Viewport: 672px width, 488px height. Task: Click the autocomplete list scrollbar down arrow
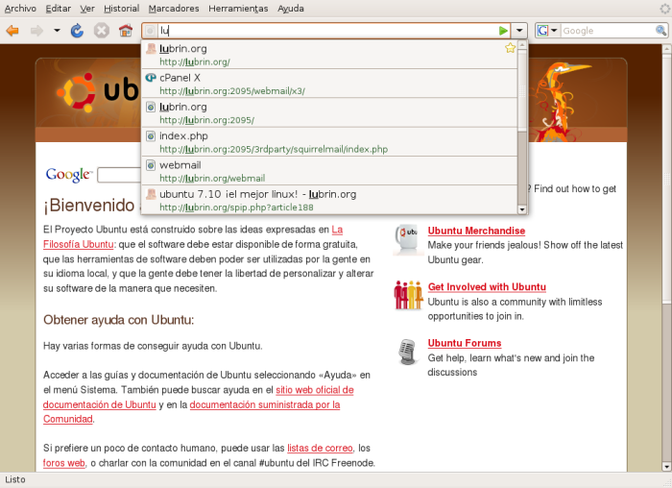pos(521,209)
